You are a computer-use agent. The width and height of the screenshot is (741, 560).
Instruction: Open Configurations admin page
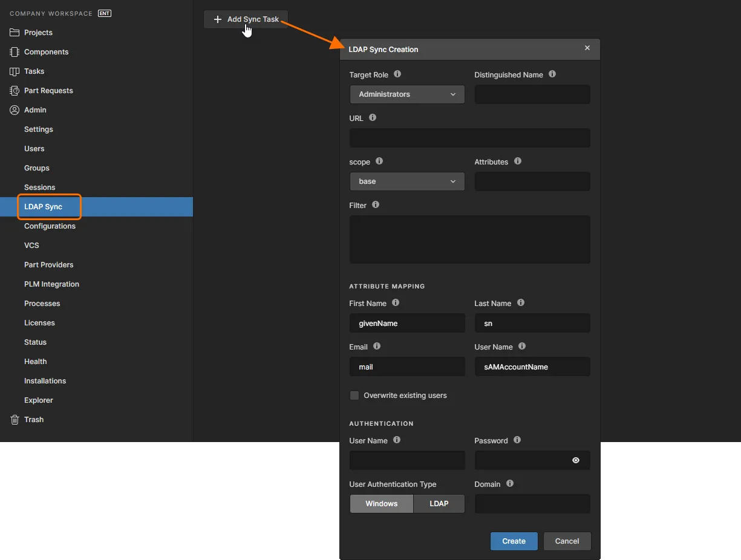(50, 226)
